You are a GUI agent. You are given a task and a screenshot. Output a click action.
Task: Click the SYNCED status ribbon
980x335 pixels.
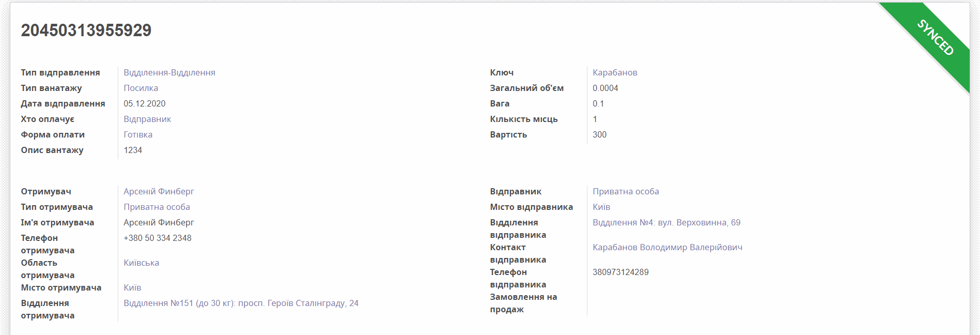coord(935,37)
